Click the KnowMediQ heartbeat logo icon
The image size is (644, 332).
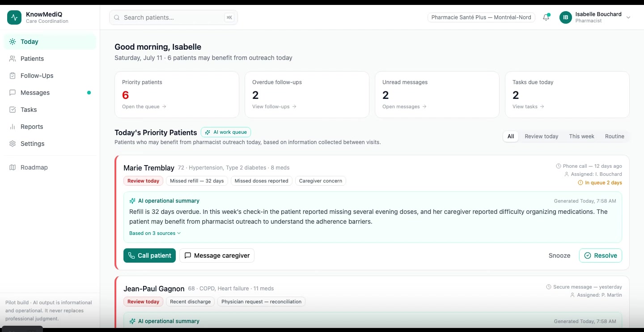click(14, 17)
